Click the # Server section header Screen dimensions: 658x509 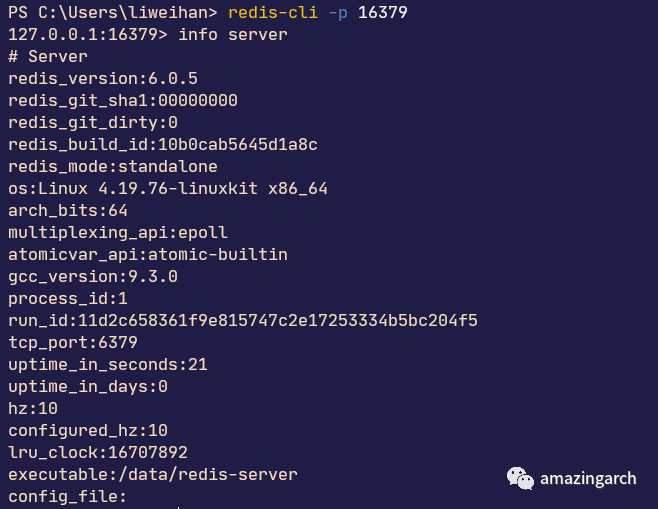click(48, 57)
